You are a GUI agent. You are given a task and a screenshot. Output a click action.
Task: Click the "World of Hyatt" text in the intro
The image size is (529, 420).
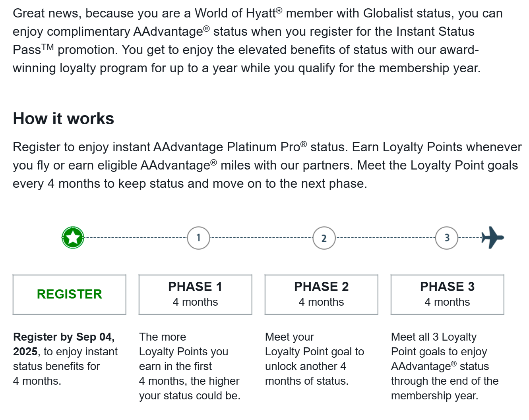pos(235,13)
